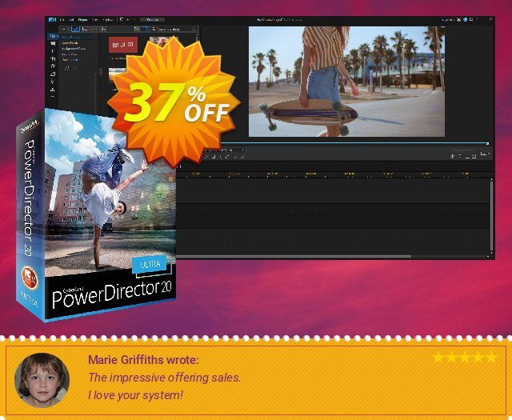The height and width of the screenshot is (420, 512).
Task: Click the library search field
Action: tap(176, 29)
